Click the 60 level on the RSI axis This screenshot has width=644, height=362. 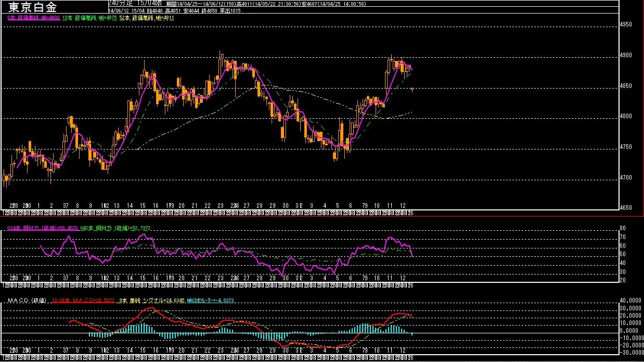tap(623, 246)
